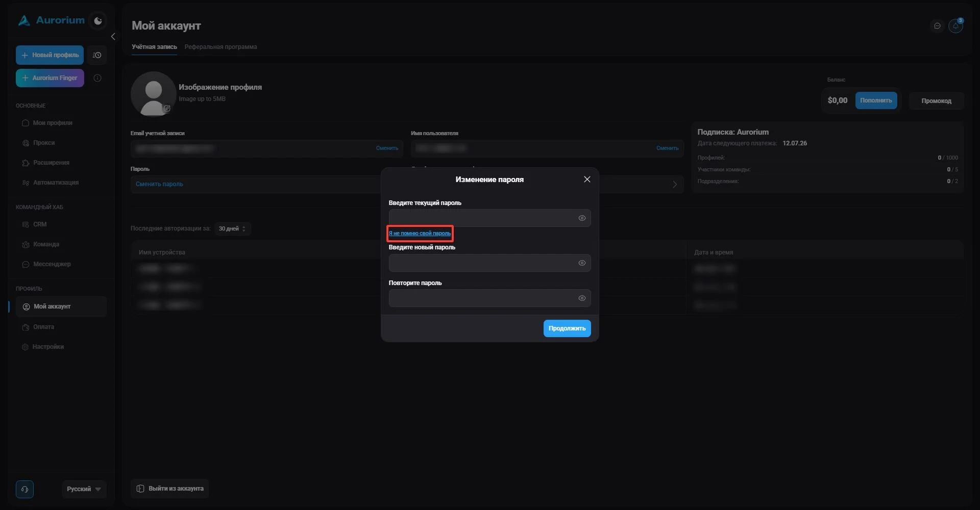This screenshot has height=510, width=980.
Task: Click the Сменить пароль link
Action: coord(159,184)
